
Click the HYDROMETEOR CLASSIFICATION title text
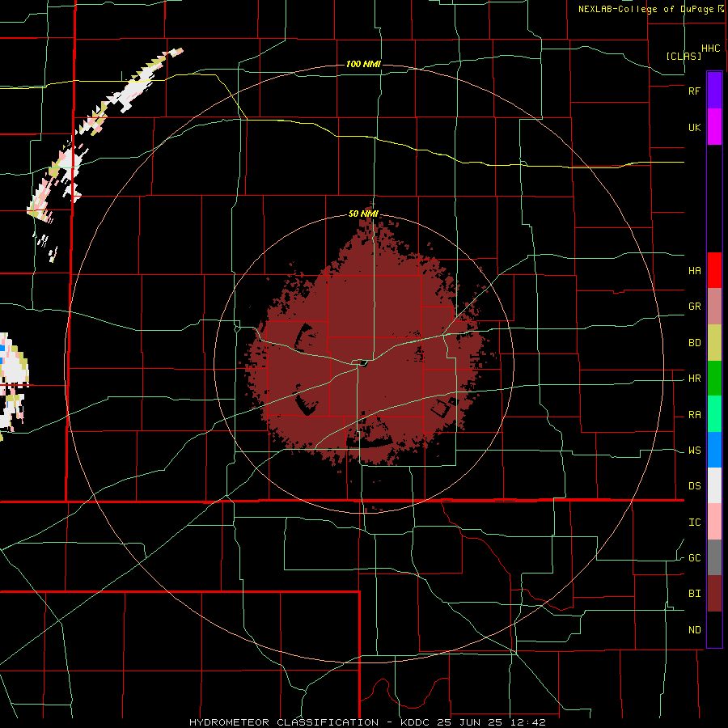[x=284, y=722]
